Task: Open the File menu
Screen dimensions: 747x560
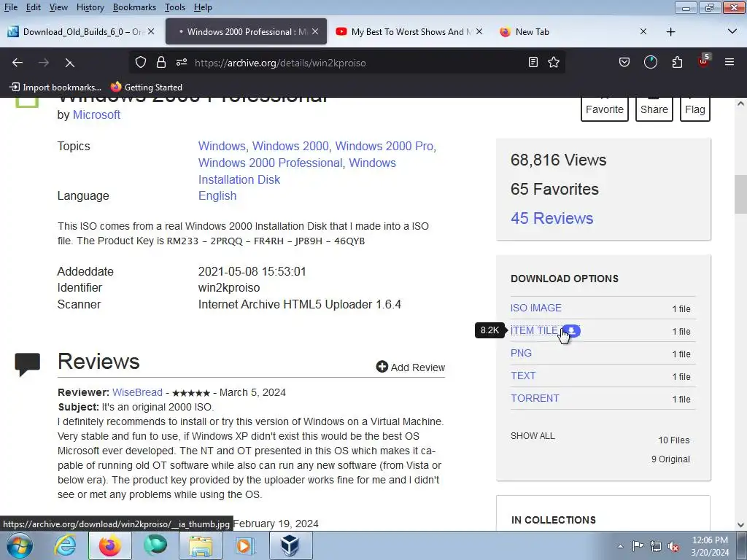Action: click(10, 7)
